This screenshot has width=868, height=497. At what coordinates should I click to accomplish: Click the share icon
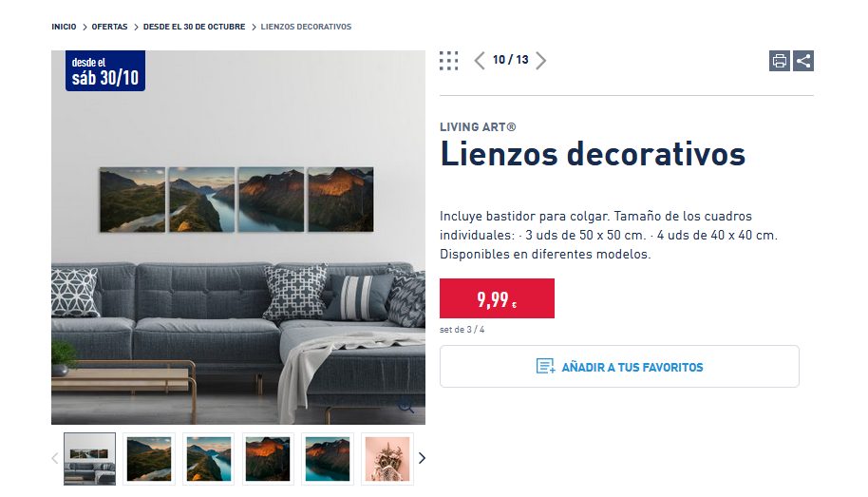click(803, 61)
